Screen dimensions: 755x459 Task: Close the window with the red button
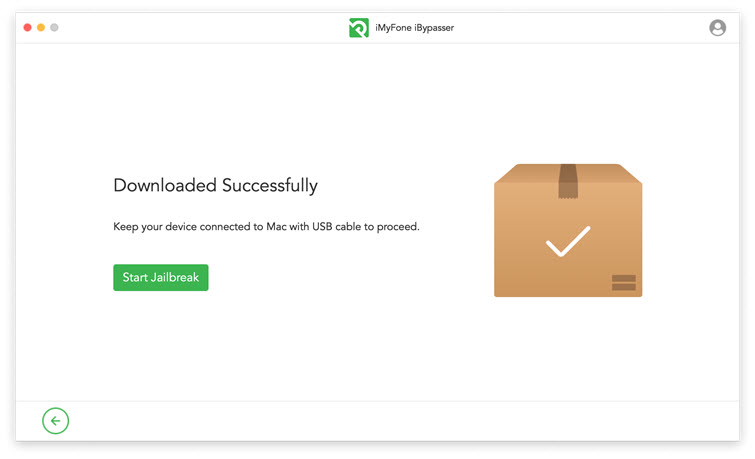point(27,27)
